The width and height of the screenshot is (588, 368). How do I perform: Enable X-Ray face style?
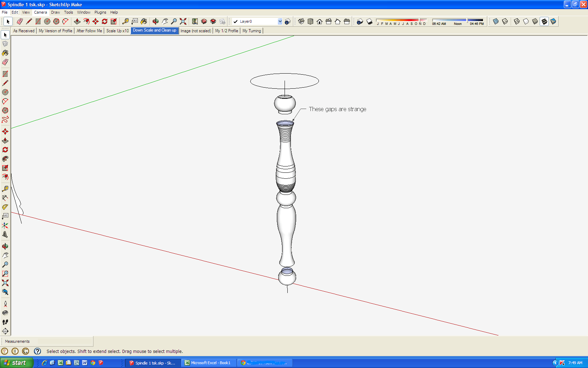tap(496, 21)
